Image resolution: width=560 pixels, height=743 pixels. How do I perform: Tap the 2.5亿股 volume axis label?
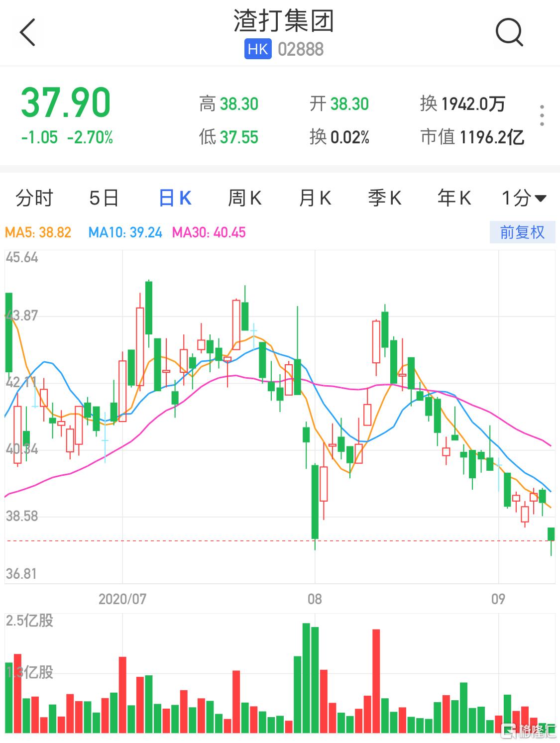click(x=29, y=621)
